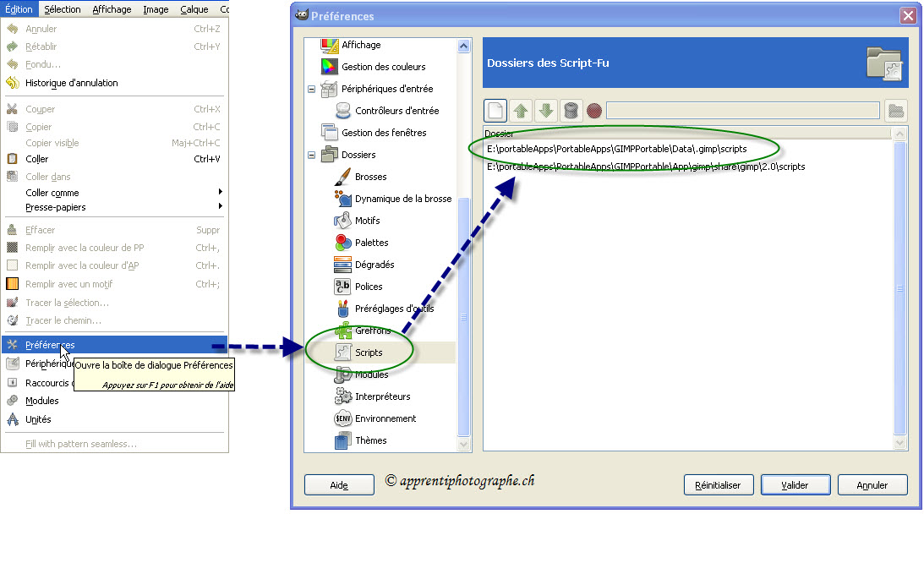This screenshot has width=924, height=574.
Task: Move selected folder up with green arrow
Action: (521, 111)
